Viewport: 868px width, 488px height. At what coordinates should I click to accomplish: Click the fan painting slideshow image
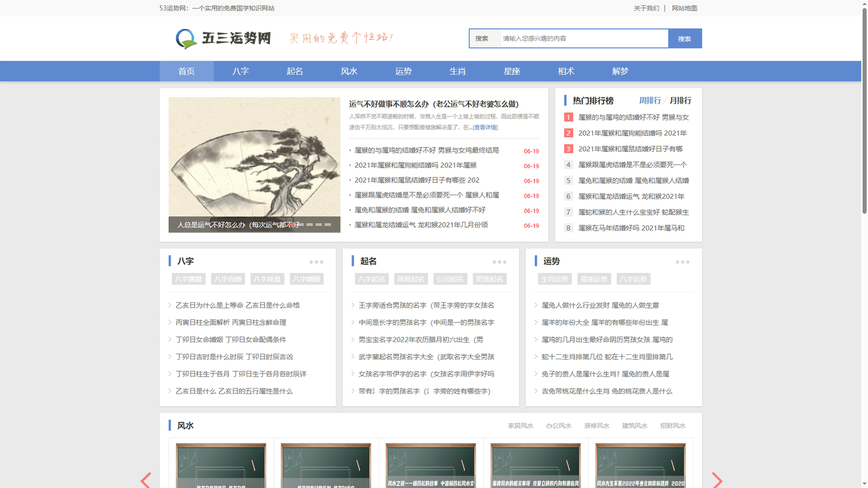254,164
